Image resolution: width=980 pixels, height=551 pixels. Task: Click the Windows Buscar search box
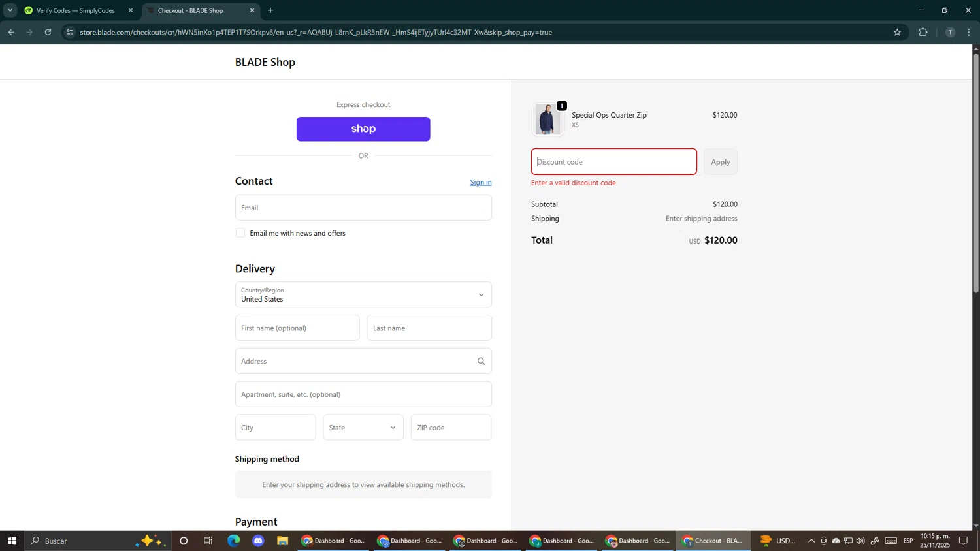tap(98, 541)
